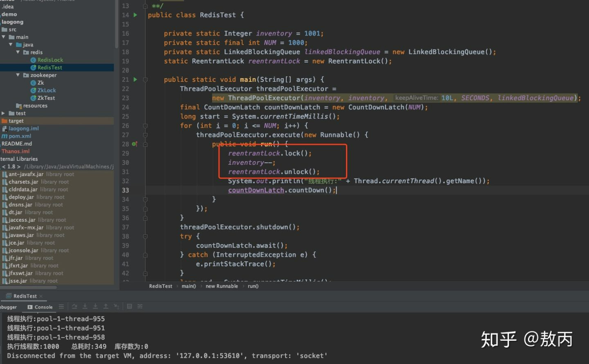Click main() in the editor breadcrumb
Viewport: 589px width, 364px height.
(189, 286)
